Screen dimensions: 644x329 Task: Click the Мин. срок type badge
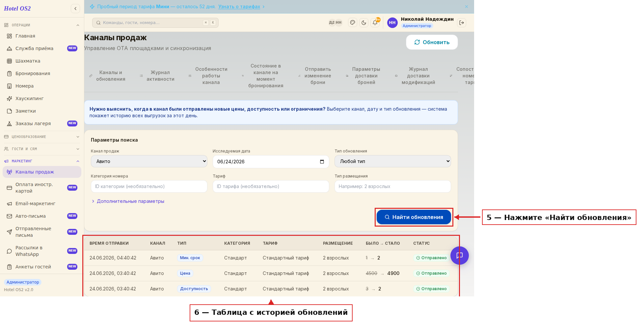[190, 258]
